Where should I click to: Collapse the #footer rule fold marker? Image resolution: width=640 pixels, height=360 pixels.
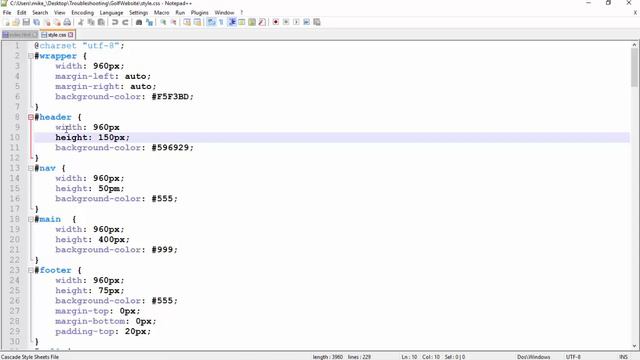31,270
